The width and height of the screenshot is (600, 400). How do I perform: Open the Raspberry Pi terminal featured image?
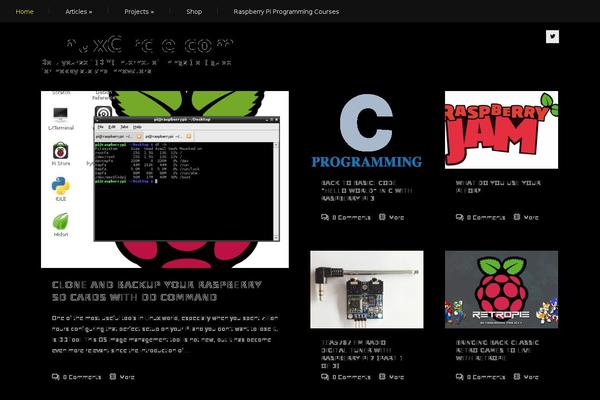pos(165,179)
